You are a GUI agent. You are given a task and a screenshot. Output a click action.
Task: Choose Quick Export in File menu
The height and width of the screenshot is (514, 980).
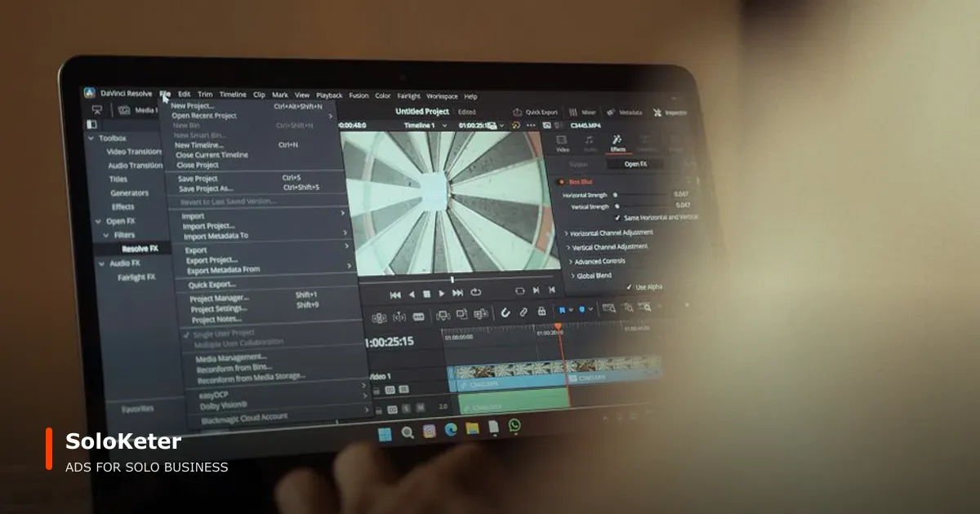pyautogui.click(x=212, y=285)
